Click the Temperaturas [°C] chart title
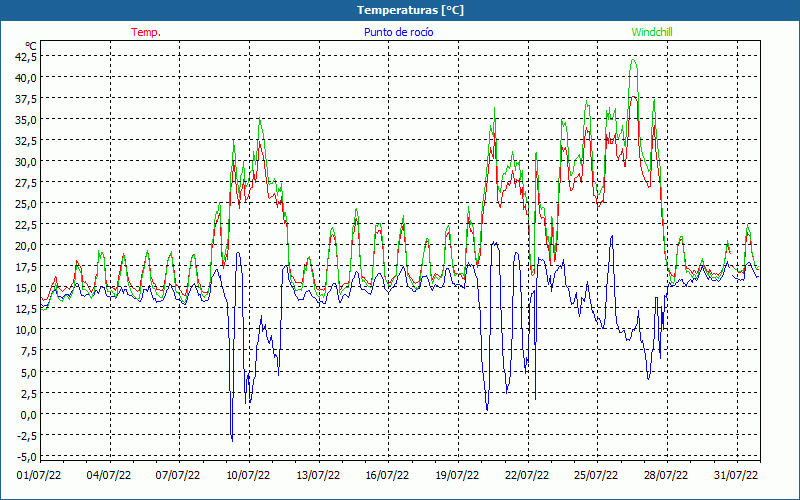800x500 pixels. (411, 10)
